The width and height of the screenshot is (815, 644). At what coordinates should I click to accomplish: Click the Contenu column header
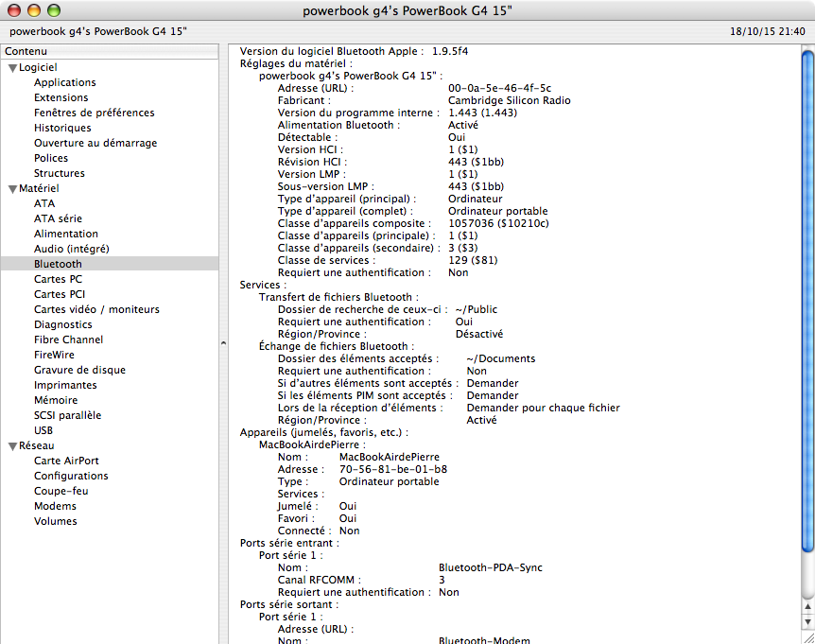(109, 51)
